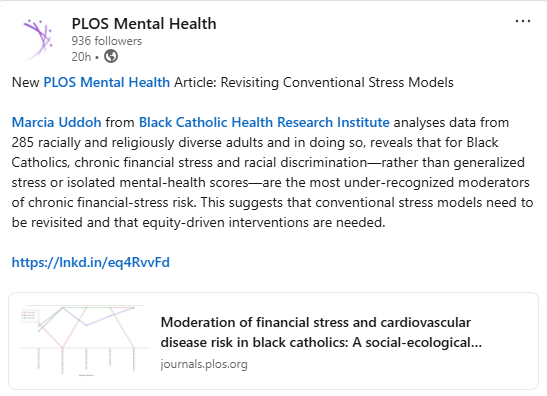Open Marcia Uddoh's profile link

57,122
